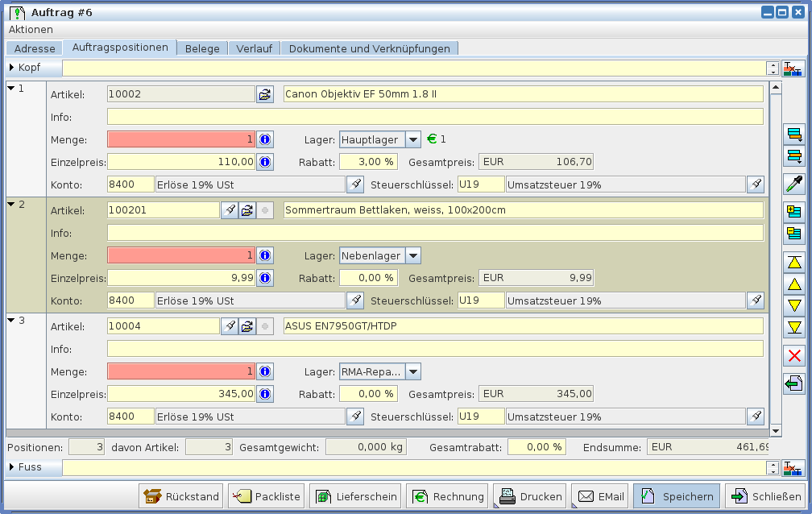812x514 pixels.
Task: Expand the Fuss footer section
Action: (x=12, y=467)
